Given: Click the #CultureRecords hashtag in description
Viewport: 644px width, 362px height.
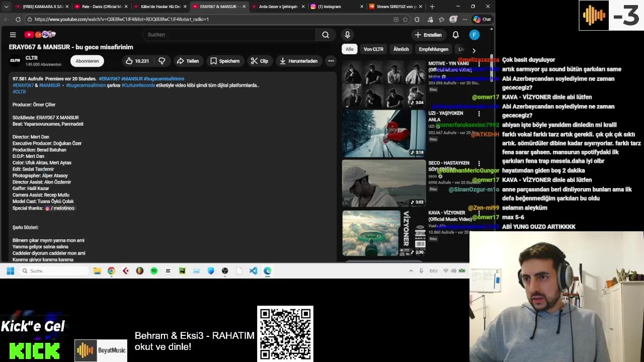Looking at the screenshot, I should (138, 85).
